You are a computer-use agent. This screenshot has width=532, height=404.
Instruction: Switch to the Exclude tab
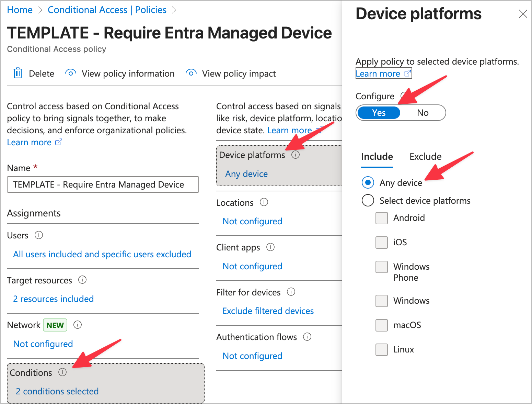point(425,157)
